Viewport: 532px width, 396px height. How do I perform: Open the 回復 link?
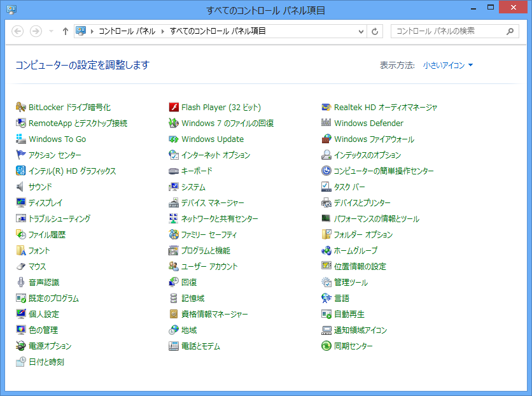[189, 282]
